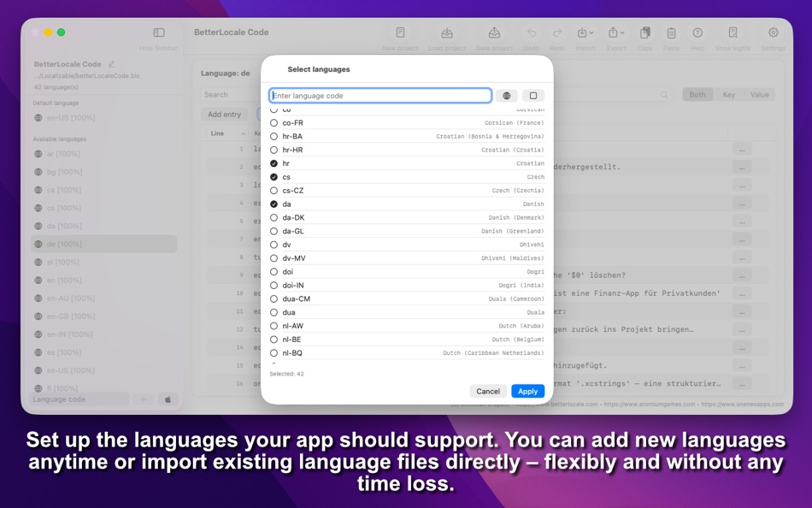
Task: Click the Hide Sidebar icon
Action: tap(158, 31)
